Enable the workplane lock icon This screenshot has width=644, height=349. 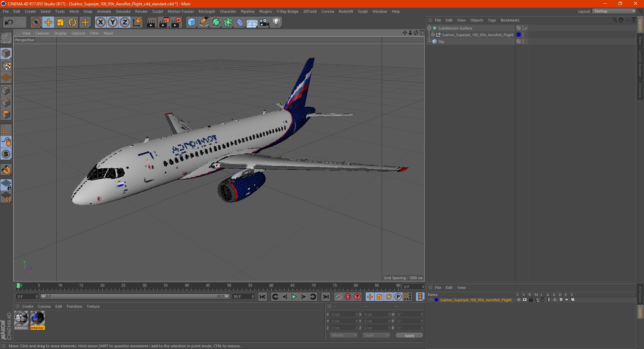(x=6, y=185)
